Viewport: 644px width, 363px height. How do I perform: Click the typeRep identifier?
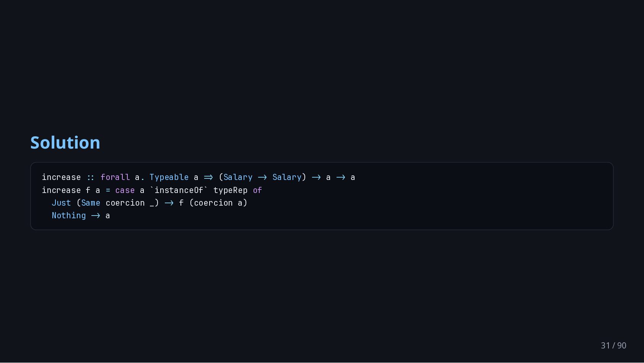pos(230,190)
